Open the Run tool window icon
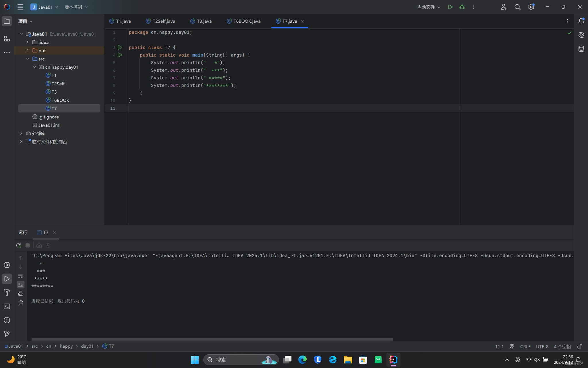 [7, 279]
